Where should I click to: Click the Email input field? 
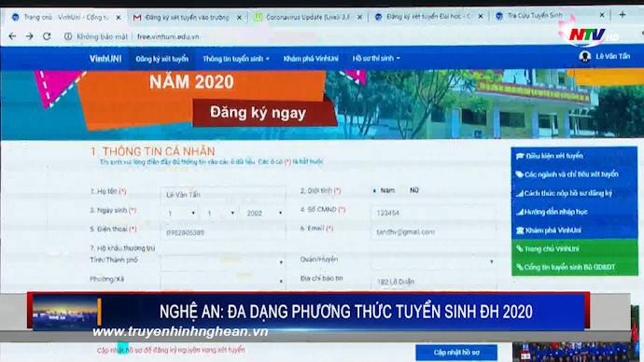pyautogui.click(x=433, y=232)
